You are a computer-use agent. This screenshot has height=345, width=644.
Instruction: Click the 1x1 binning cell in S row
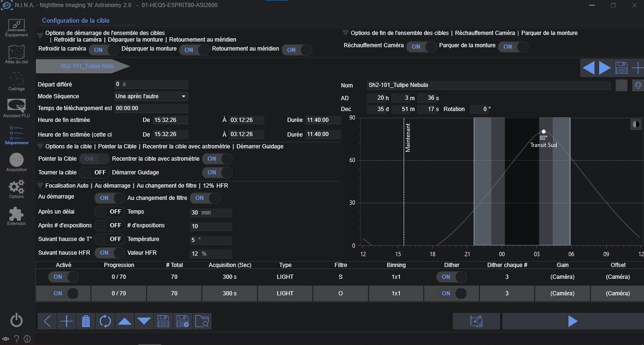(396, 277)
